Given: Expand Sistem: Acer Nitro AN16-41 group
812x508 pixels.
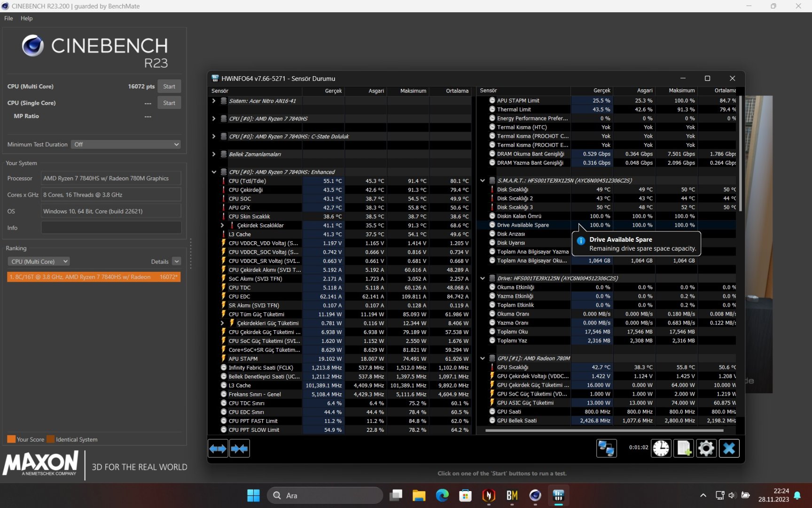Looking at the screenshot, I should [x=214, y=101].
